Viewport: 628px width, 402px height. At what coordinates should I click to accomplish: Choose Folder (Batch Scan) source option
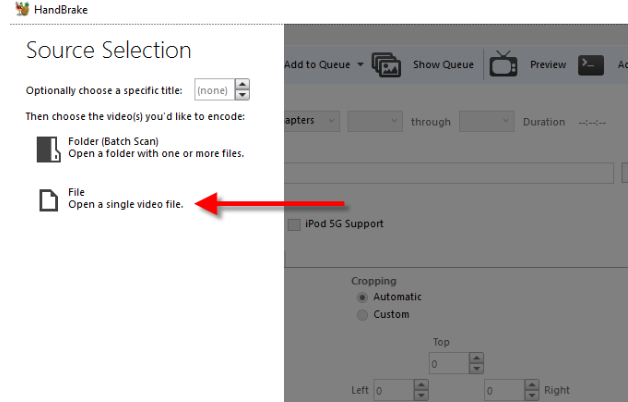pyautogui.click(x=155, y=147)
